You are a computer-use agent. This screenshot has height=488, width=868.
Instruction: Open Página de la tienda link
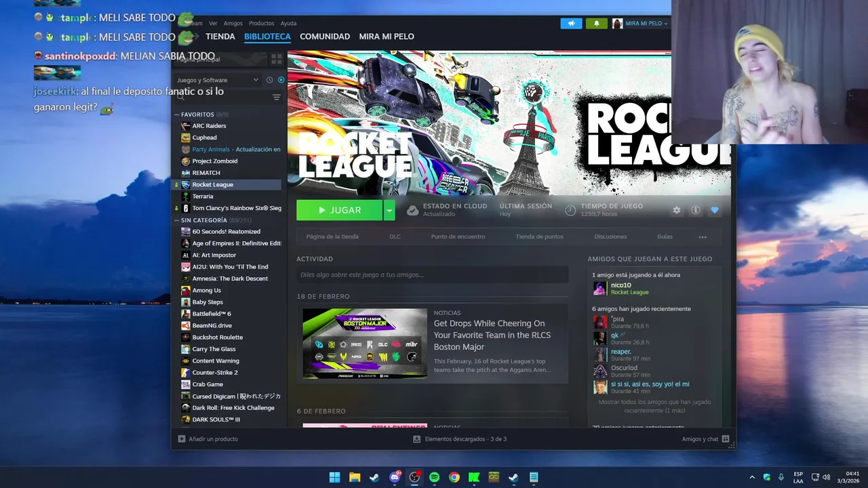pyautogui.click(x=332, y=237)
